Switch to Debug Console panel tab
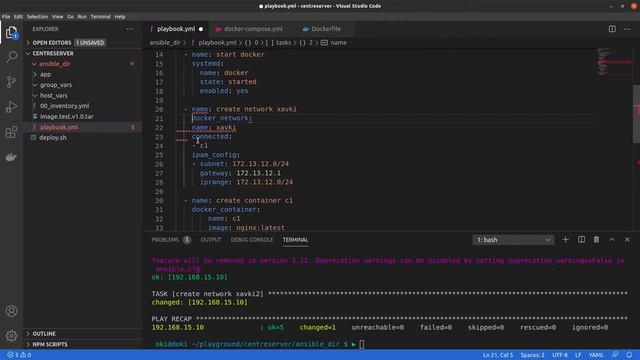The image size is (640, 360). 252,240
